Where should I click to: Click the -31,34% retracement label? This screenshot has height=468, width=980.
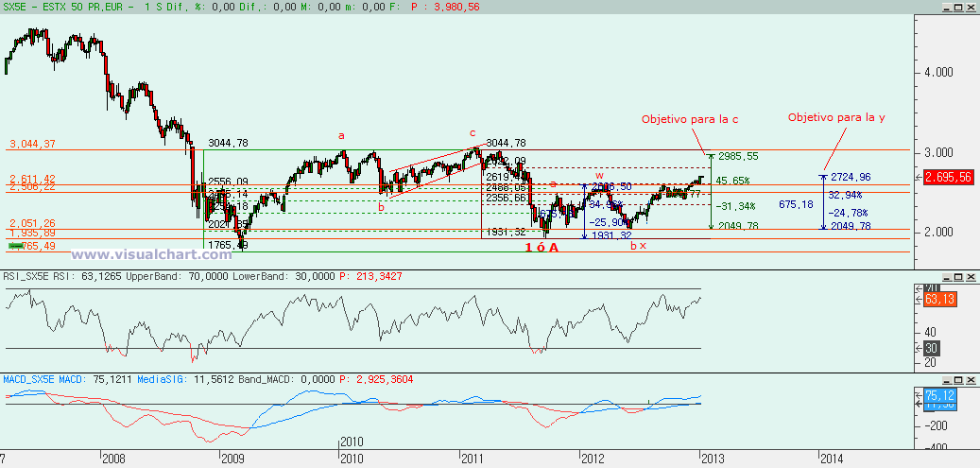735,206
